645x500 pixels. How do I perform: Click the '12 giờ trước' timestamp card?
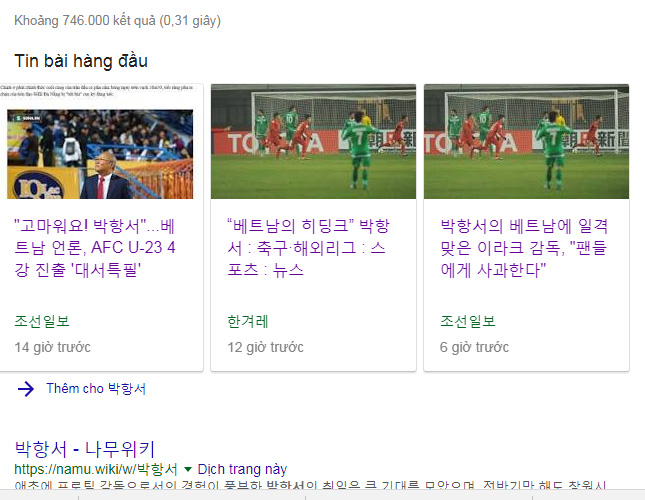tap(265, 347)
